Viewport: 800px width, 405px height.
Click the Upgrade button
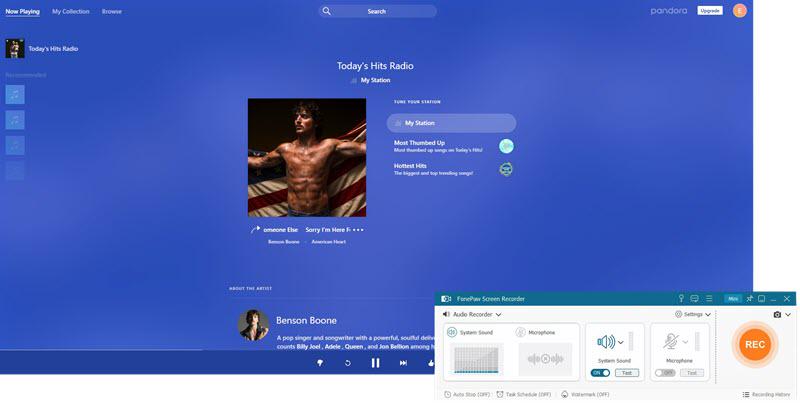[710, 11]
